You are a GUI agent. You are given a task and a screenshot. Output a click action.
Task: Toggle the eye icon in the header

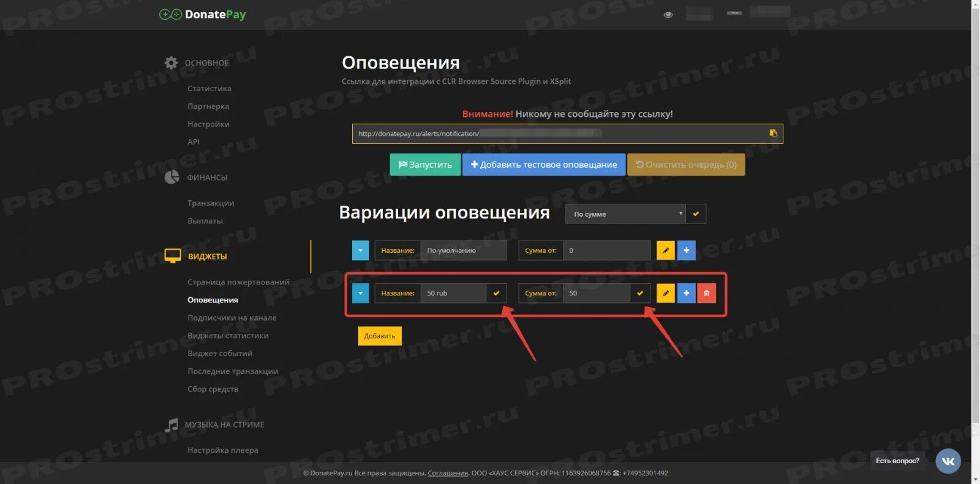click(x=668, y=15)
